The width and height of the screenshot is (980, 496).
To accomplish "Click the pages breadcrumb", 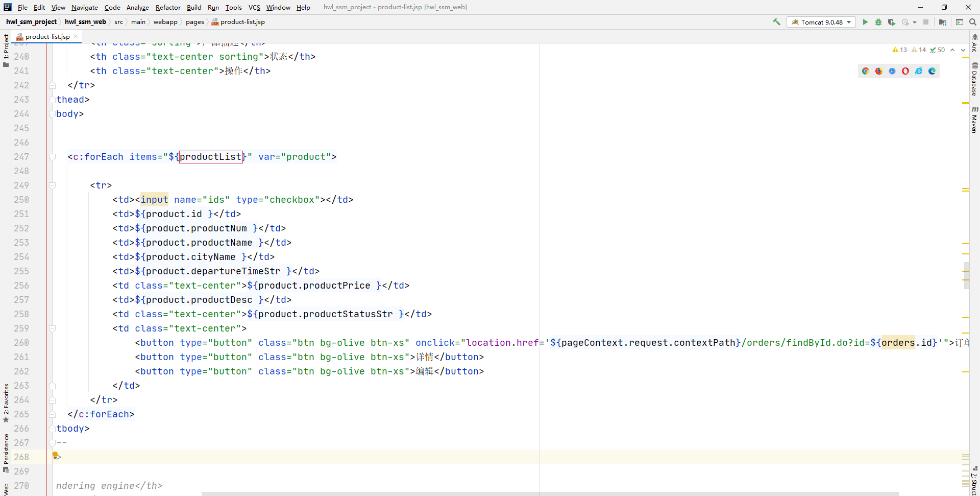I will click(194, 22).
